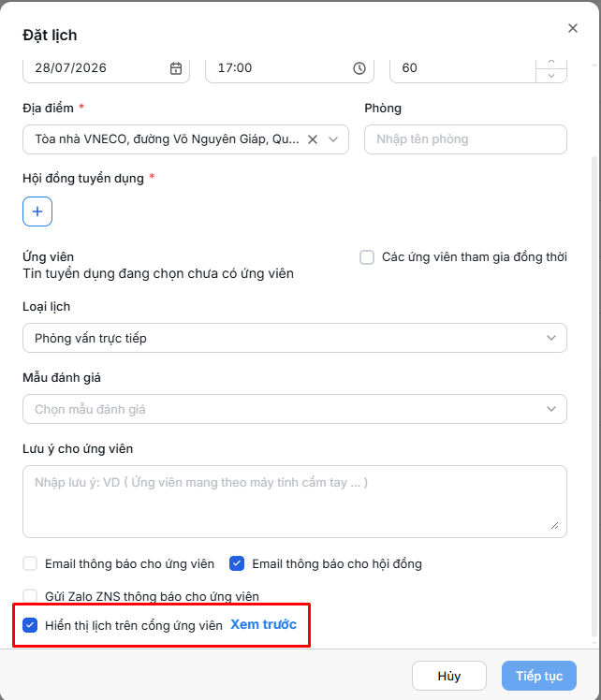Open the clock time picker icon

click(x=359, y=68)
